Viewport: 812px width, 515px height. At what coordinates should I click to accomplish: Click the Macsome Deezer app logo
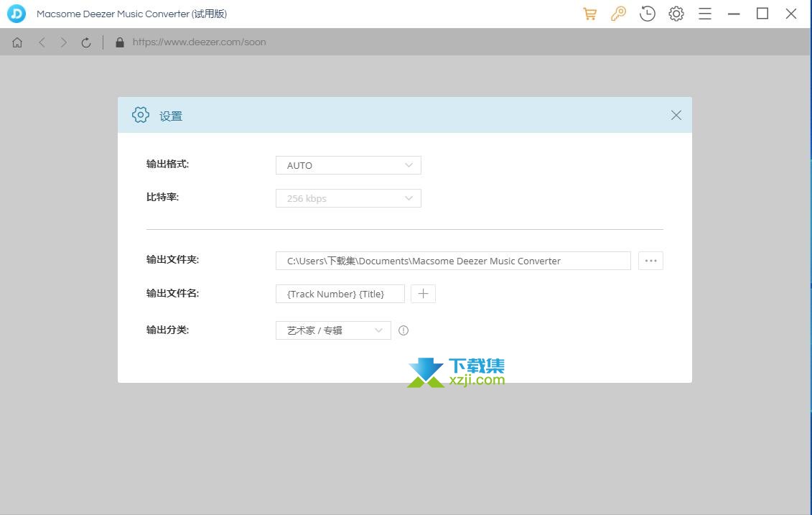click(x=17, y=14)
